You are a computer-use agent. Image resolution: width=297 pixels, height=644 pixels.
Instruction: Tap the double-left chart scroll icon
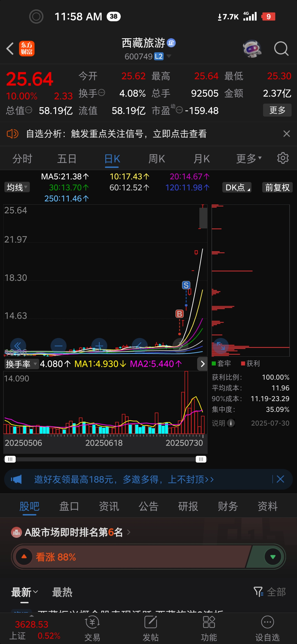coord(18,346)
